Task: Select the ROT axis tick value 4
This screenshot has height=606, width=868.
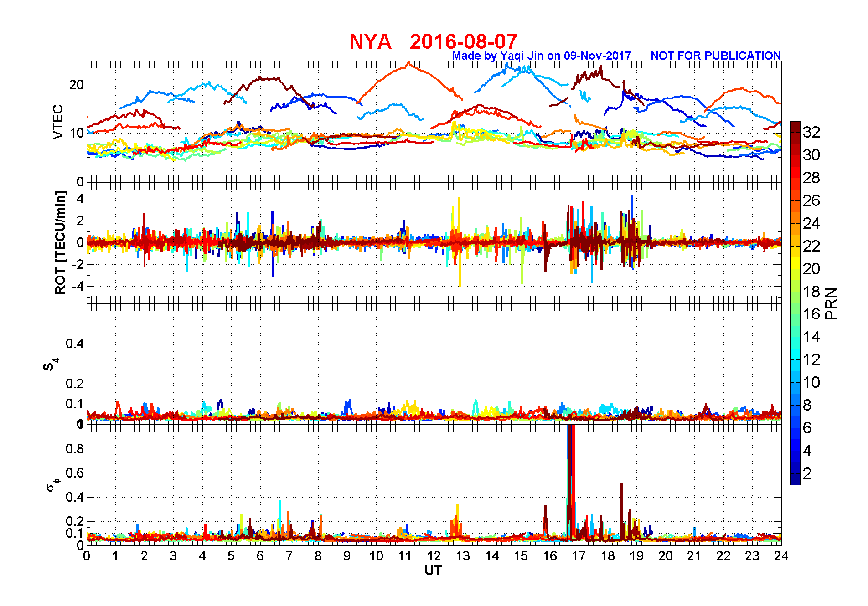Action: 80,199
